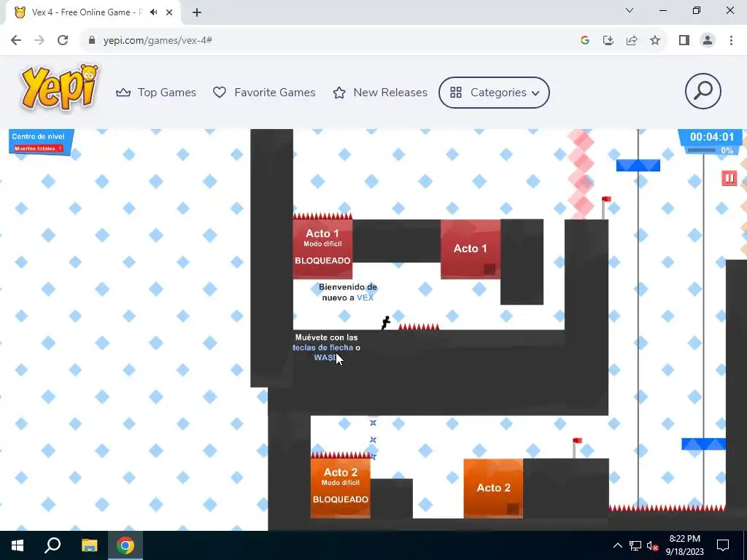Open the site search magnifier
747x560 pixels.
(x=703, y=91)
